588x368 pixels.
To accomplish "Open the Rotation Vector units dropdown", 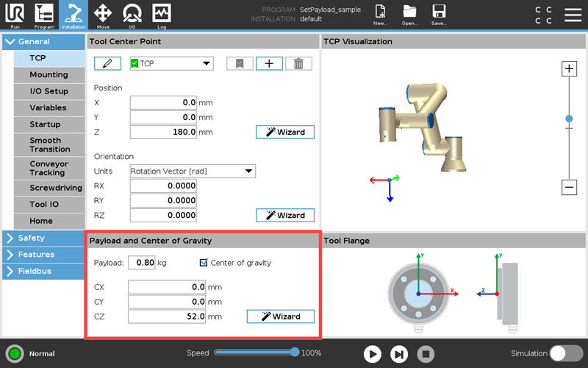I will click(x=193, y=171).
